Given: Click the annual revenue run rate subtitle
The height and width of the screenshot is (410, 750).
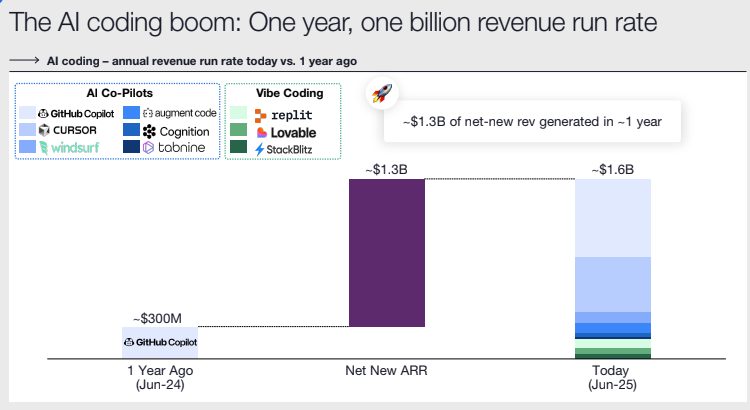Looking at the screenshot, I should click(x=202, y=61).
